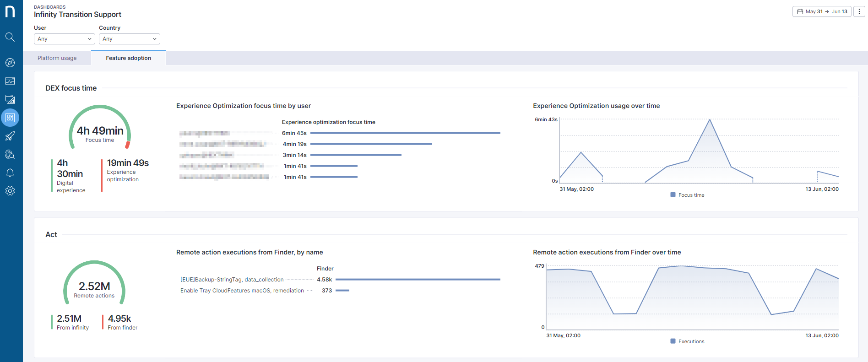Click the calendar icon in date range
868x362 pixels.
(x=800, y=11)
